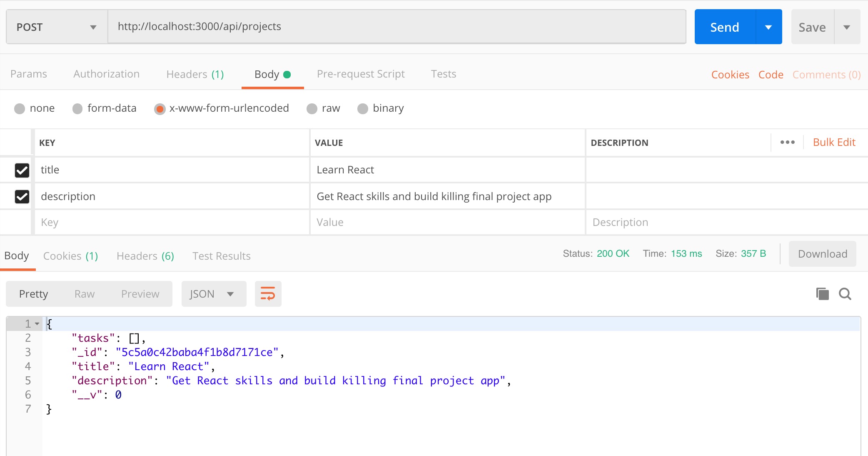Viewport: 868px width, 456px height.
Task: Uncheck the description parameter checkbox
Action: click(x=22, y=196)
